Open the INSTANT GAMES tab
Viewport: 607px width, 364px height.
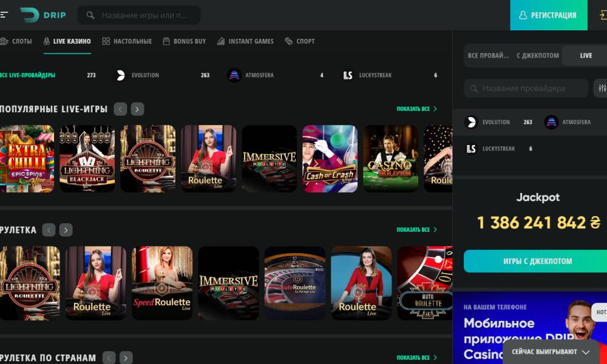(x=245, y=41)
